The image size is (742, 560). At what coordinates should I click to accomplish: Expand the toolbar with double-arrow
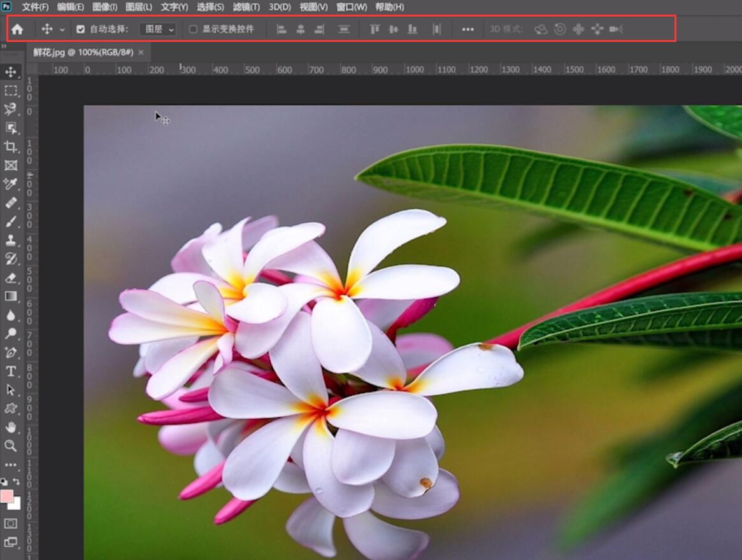tap(4, 46)
